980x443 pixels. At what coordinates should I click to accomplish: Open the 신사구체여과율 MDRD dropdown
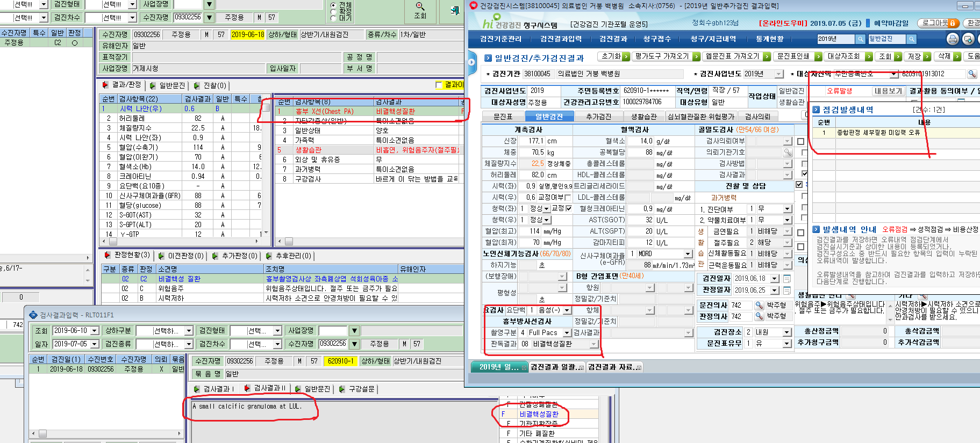pyautogui.click(x=688, y=254)
